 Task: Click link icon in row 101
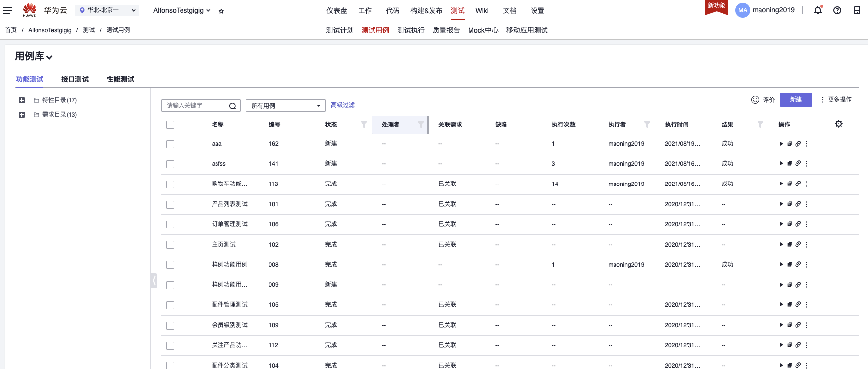[x=798, y=204]
